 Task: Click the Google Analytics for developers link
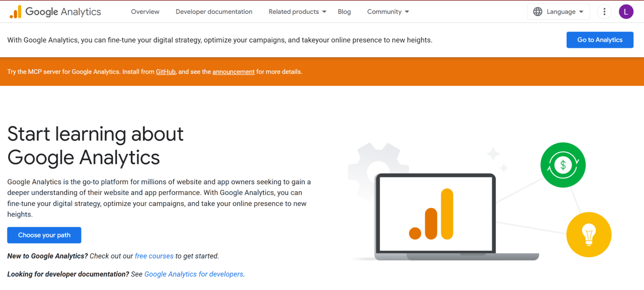(194, 274)
